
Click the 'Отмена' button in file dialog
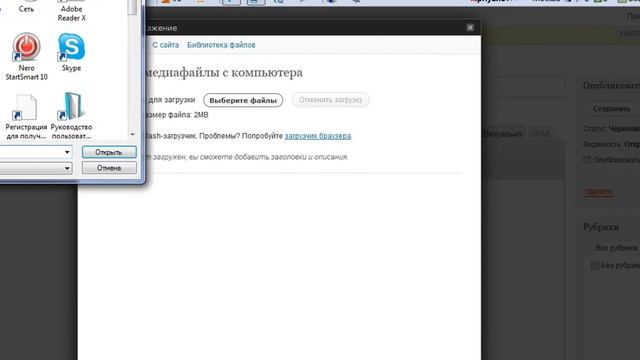tap(109, 168)
